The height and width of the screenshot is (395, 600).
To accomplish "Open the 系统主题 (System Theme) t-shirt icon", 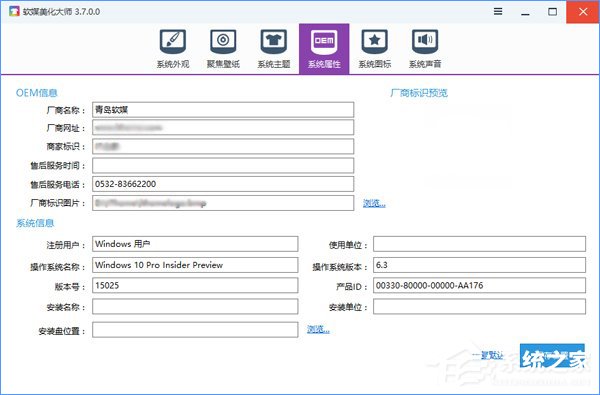I will pyautogui.click(x=274, y=49).
